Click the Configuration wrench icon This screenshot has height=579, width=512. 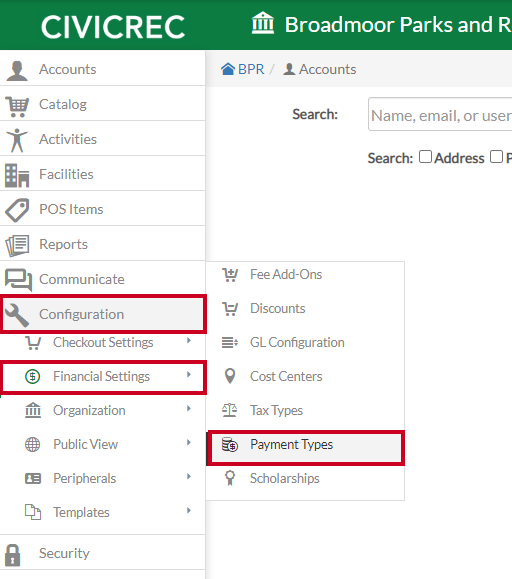click(x=17, y=315)
